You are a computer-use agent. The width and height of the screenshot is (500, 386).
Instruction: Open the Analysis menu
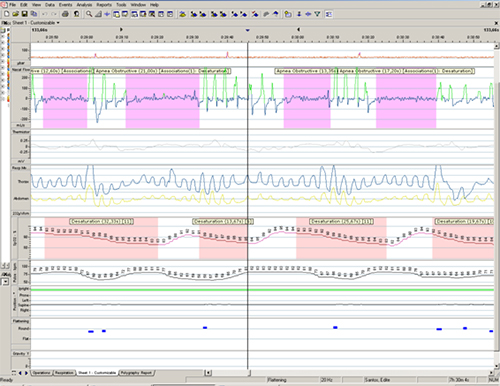(x=84, y=5)
